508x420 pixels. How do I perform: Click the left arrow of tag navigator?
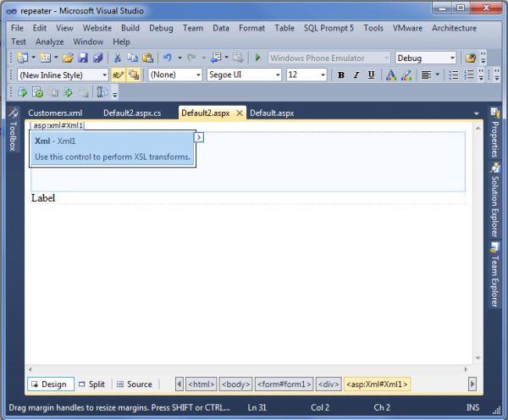click(x=179, y=384)
